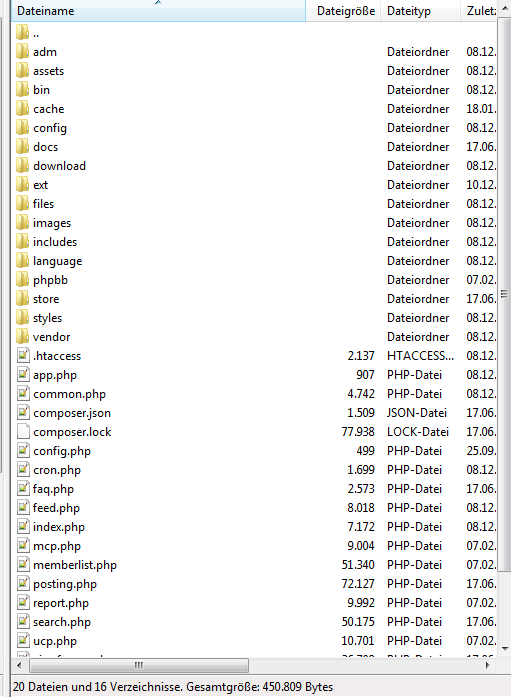Image resolution: width=511 pixels, height=697 pixels.
Task: Sort by the Dateiname column header
Action: (x=159, y=11)
